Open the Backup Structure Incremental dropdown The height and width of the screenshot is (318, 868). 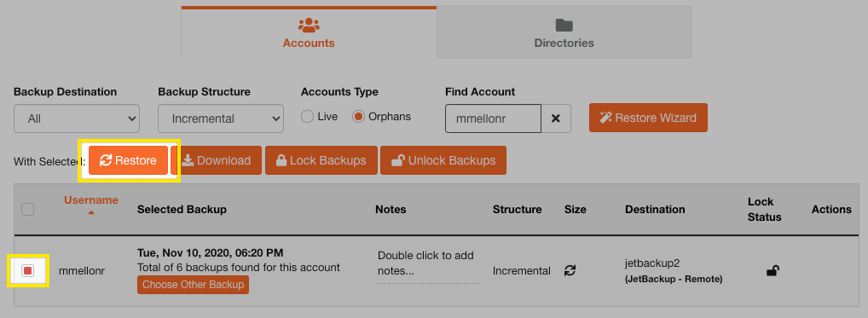point(221,119)
